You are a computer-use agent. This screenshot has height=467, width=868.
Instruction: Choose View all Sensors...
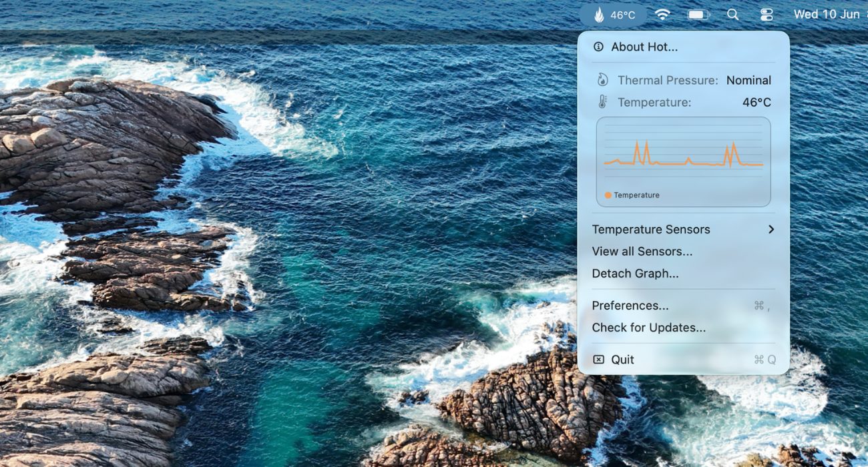tap(684, 252)
